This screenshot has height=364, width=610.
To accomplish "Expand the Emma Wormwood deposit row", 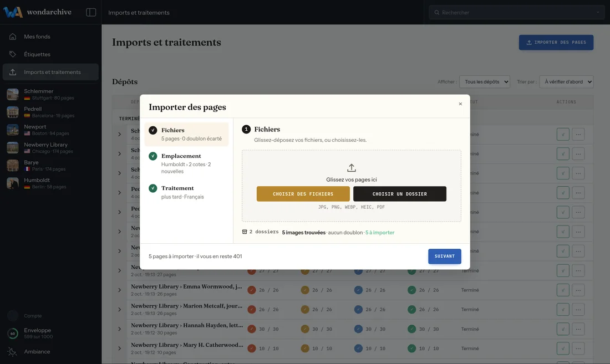I will [119, 290].
